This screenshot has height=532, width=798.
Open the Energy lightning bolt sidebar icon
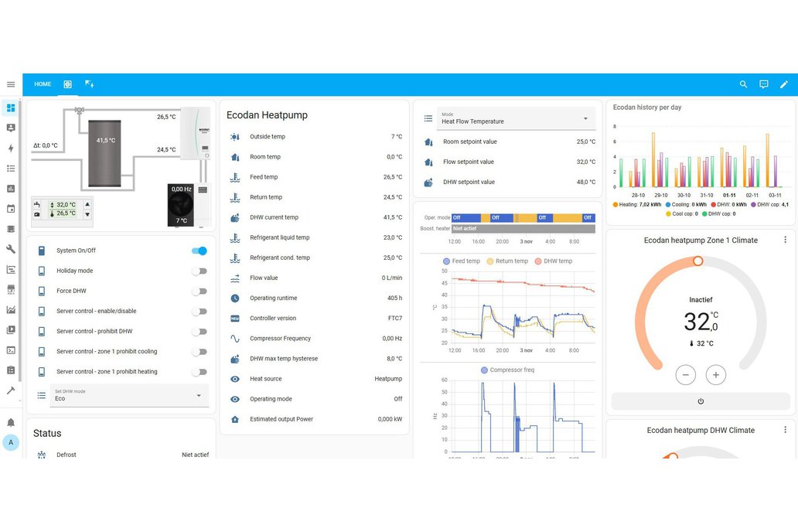click(x=11, y=148)
